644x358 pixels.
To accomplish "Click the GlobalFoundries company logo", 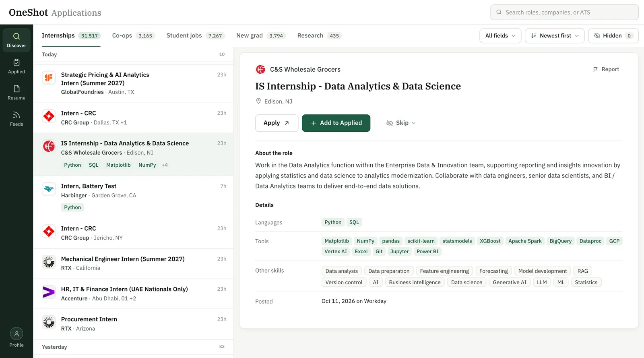I will click(x=49, y=78).
